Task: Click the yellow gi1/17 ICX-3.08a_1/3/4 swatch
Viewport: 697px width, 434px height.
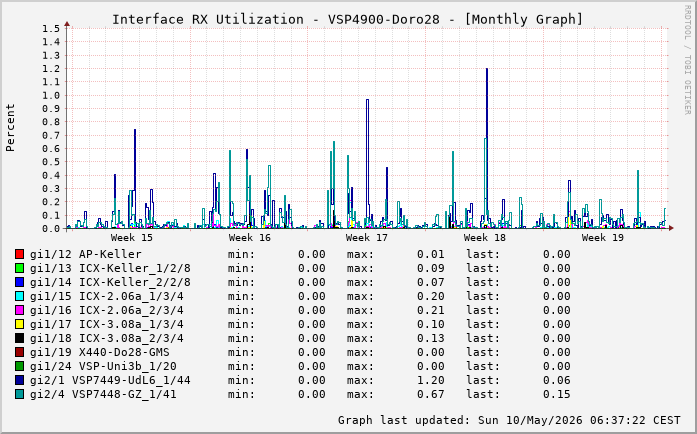Action: click(19, 324)
